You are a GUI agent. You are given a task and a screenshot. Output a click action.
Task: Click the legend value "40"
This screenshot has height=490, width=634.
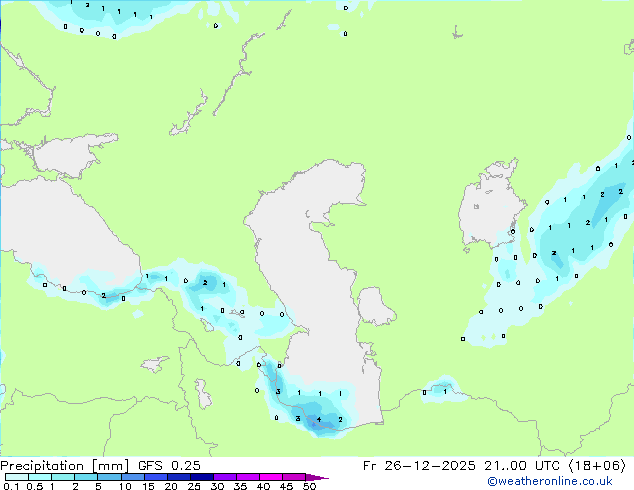click(263, 486)
